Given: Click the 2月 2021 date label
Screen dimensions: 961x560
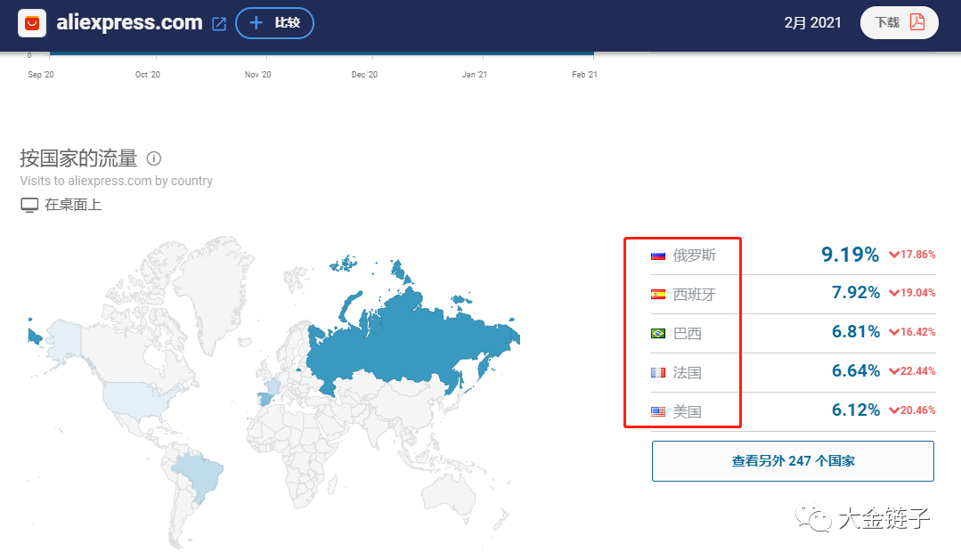Looking at the screenshot, I should point(812,22).
